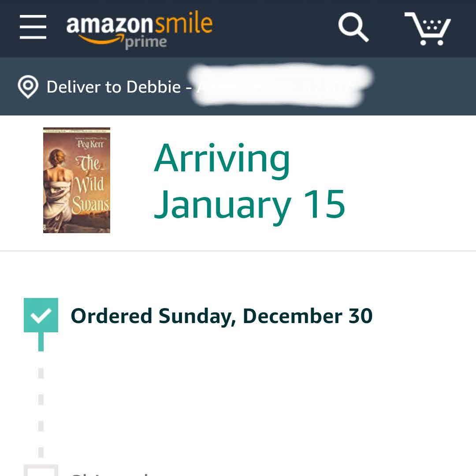Click the location pin icon
This screenshot has width=476, height=476.
(27, 87)
